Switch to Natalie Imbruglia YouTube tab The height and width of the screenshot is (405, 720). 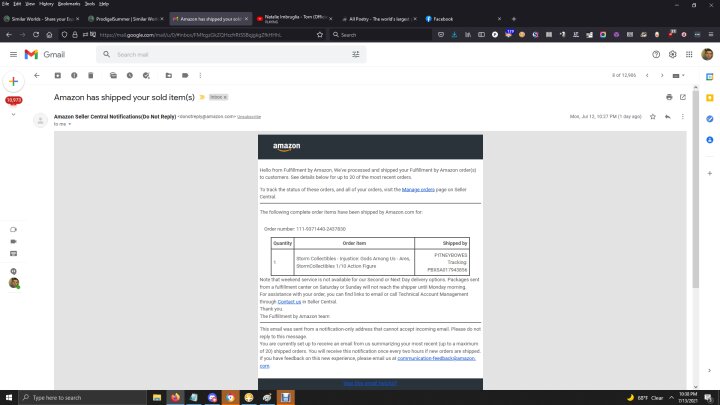click(295, 19)
